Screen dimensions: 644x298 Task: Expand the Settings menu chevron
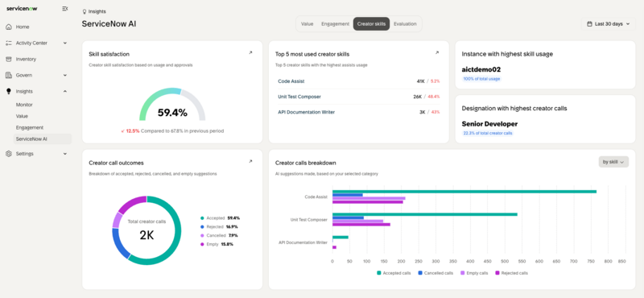point(65,154)
